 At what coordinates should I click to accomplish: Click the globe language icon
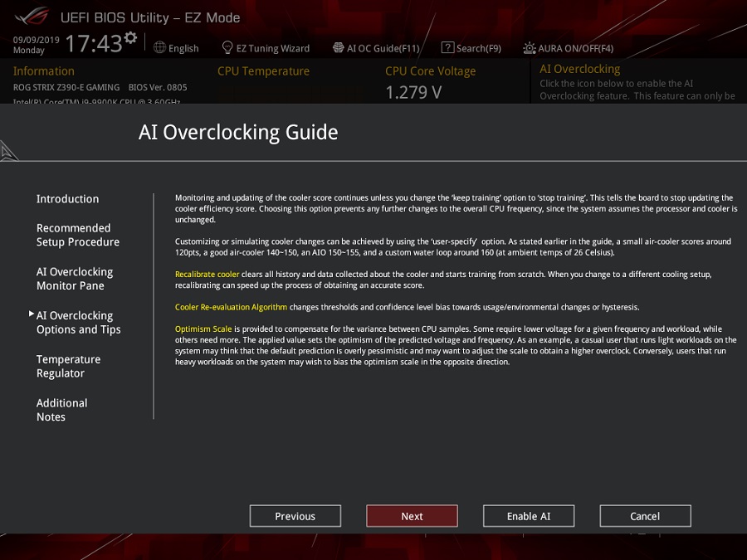pos(159,47)
